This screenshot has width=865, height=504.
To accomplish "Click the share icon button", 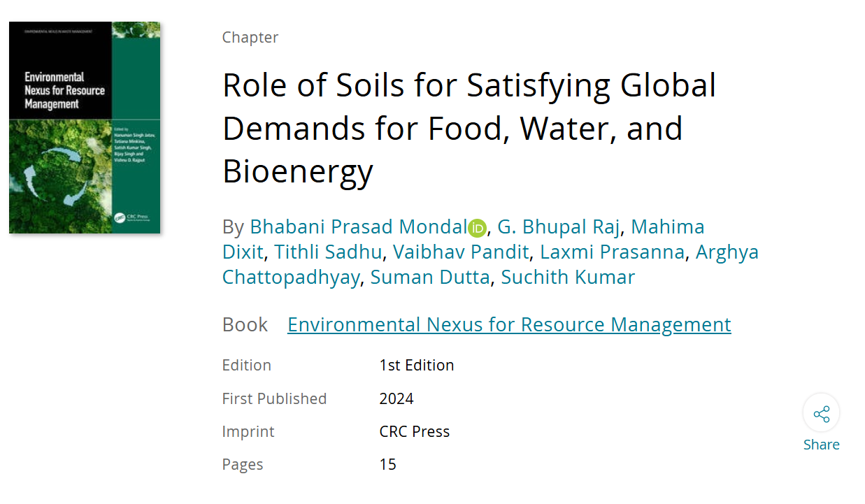I will click(821, 414).
